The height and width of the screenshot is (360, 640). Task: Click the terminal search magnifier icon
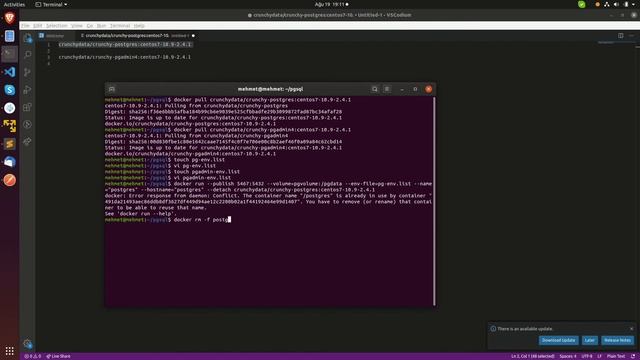374,89
